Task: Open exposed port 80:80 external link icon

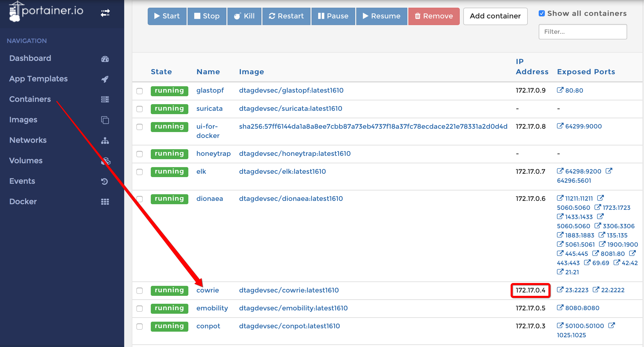Action: point(560,90)
